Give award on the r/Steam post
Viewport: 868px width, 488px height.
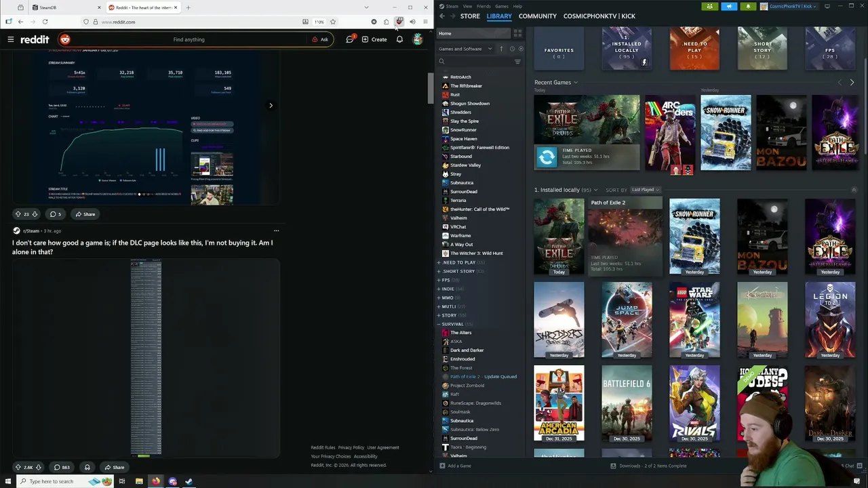[x=87, y=467]
